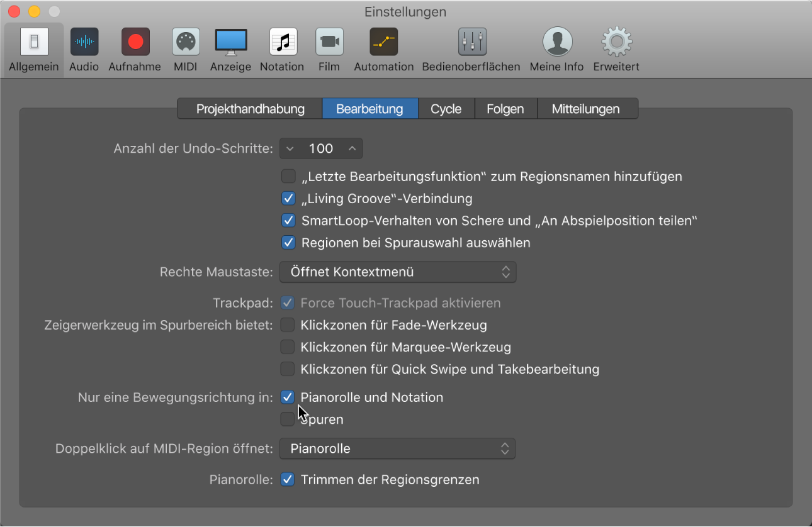
Task: Open the Mitteilungen tab
Action: pyautogui.click(x=585, y=109)
